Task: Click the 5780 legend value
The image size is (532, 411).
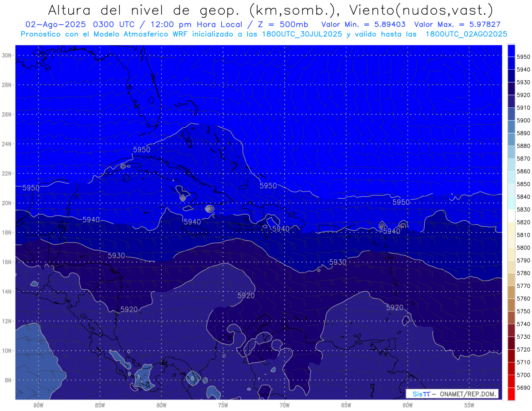Action: [x=523, y=273]
